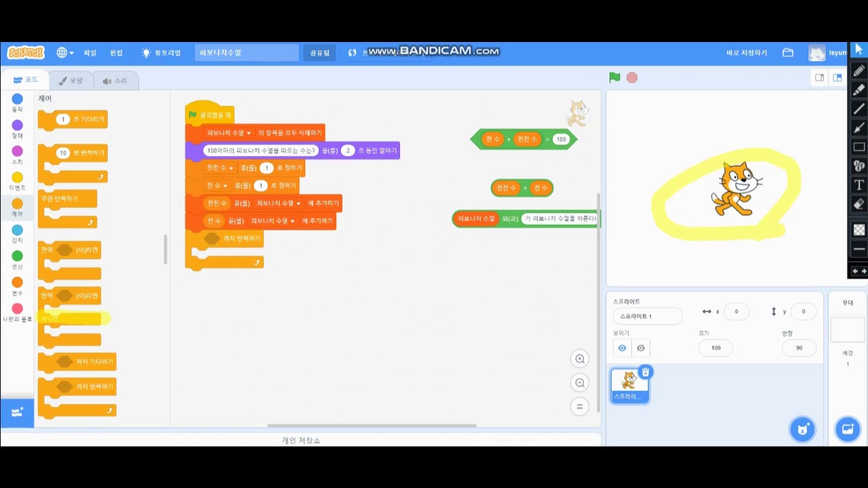Select Bandicam arrow tool
This screenshot has height=488, width=868.
click(859, 127)
